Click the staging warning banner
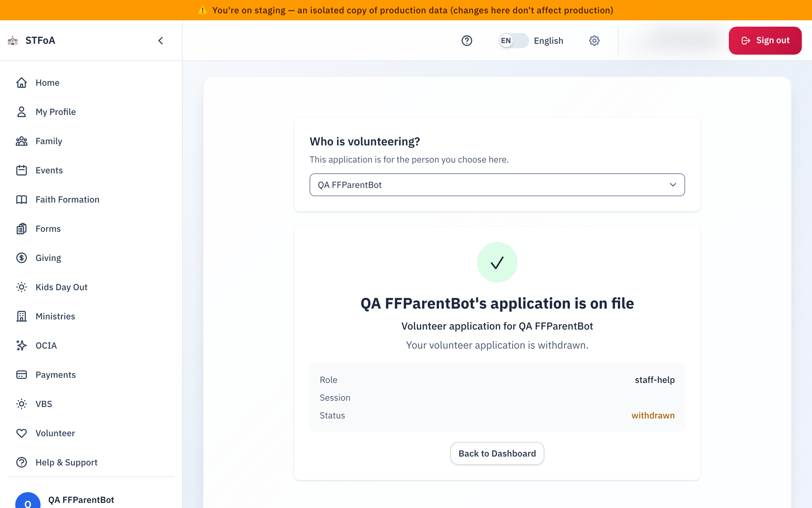Image resolution: width=812 pixels, height=508 pixels. [406, 10]
